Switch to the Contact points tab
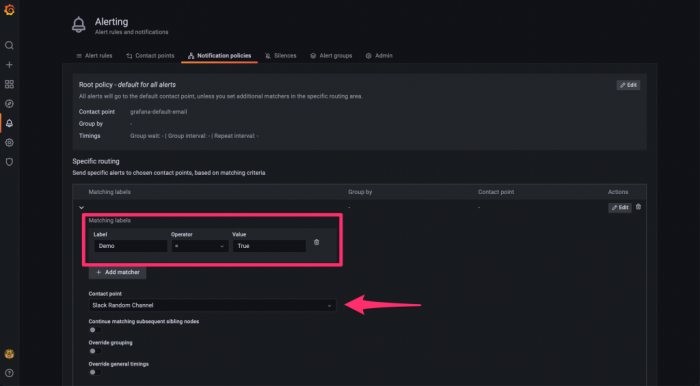 click(150, 56)
